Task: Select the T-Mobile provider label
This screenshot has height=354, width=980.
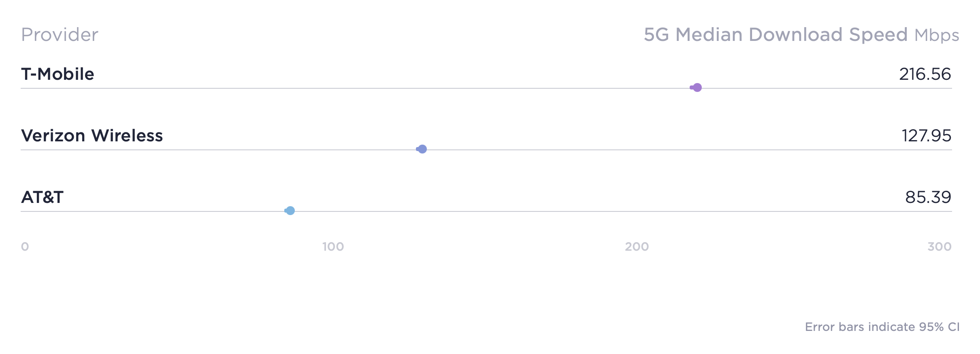Action: tap(58, 74)
